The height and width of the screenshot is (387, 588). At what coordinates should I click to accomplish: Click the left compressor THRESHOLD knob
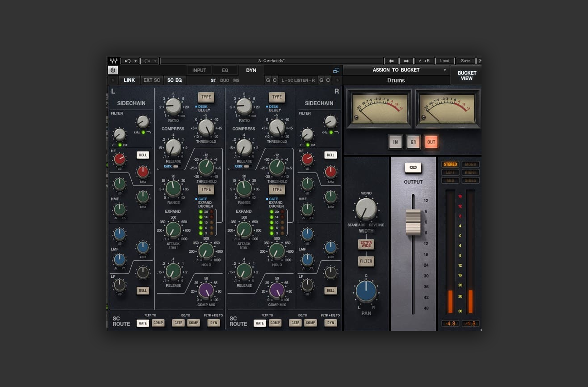[206, 127]
